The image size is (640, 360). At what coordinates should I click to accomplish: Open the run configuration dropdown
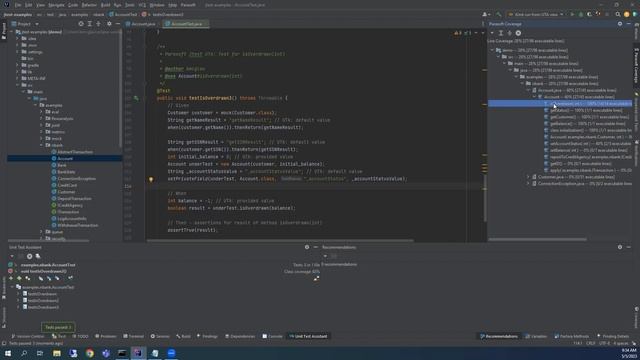click(536, 14)
